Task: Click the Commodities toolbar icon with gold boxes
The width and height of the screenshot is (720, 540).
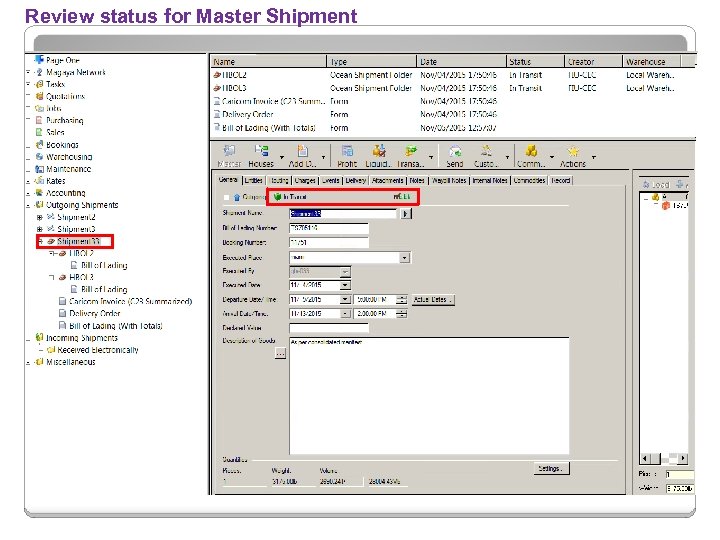Action: (531, 151)
